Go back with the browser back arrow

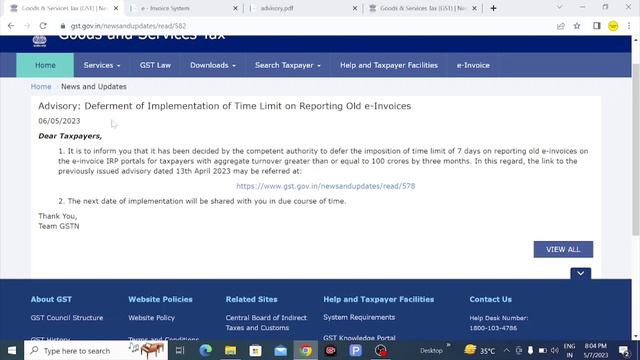[11, 26]
